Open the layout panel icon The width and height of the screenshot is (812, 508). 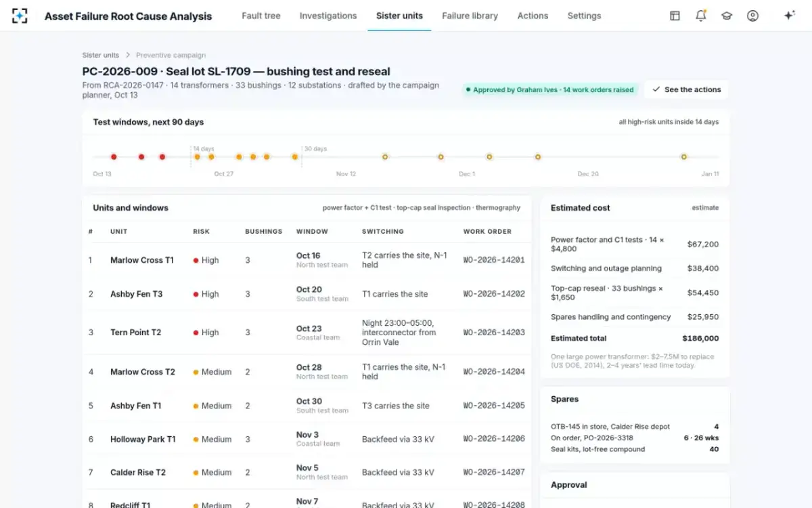675,16
